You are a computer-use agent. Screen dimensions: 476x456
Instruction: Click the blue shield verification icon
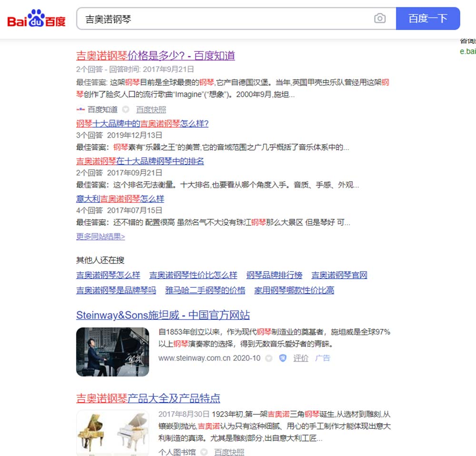[x=283, y=358]
